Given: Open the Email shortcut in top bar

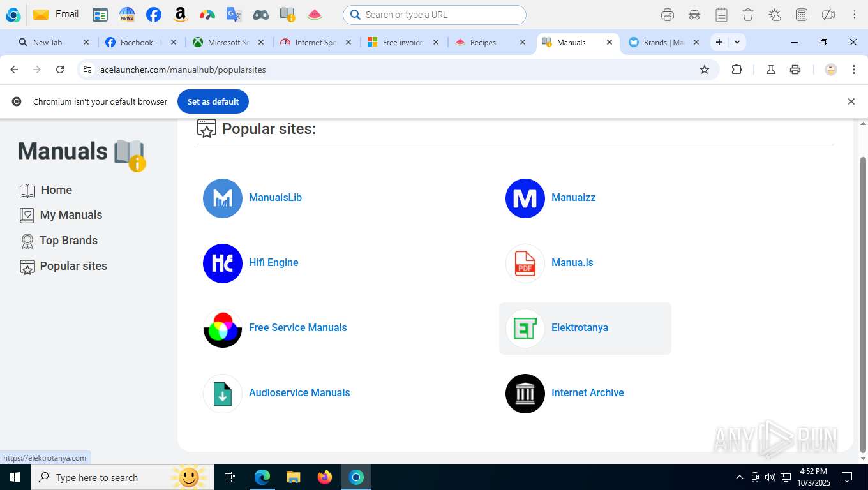Looking at the screenshot, I should pos(56,14).
